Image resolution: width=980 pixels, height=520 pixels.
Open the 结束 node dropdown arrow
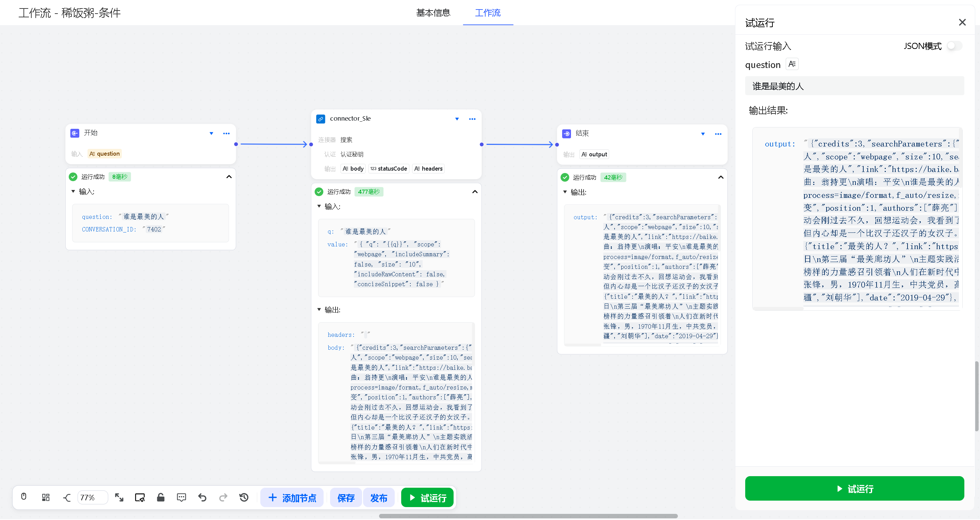(x=703, y=134)
